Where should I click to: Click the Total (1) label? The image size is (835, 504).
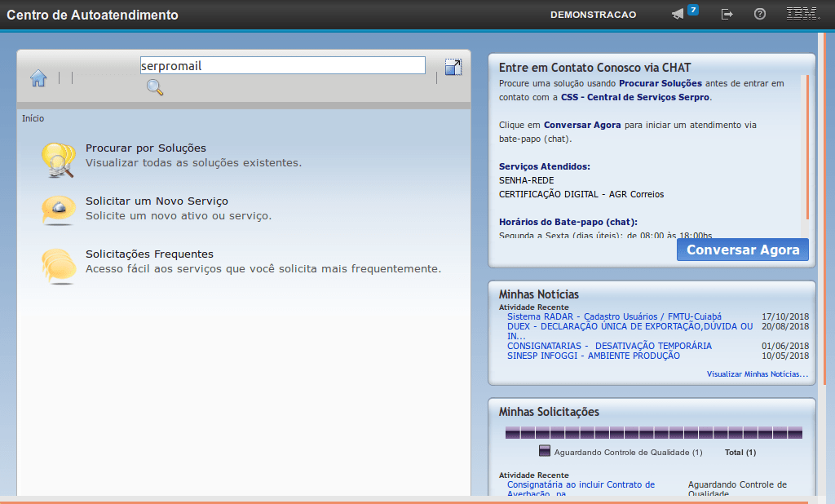point(740,453)
